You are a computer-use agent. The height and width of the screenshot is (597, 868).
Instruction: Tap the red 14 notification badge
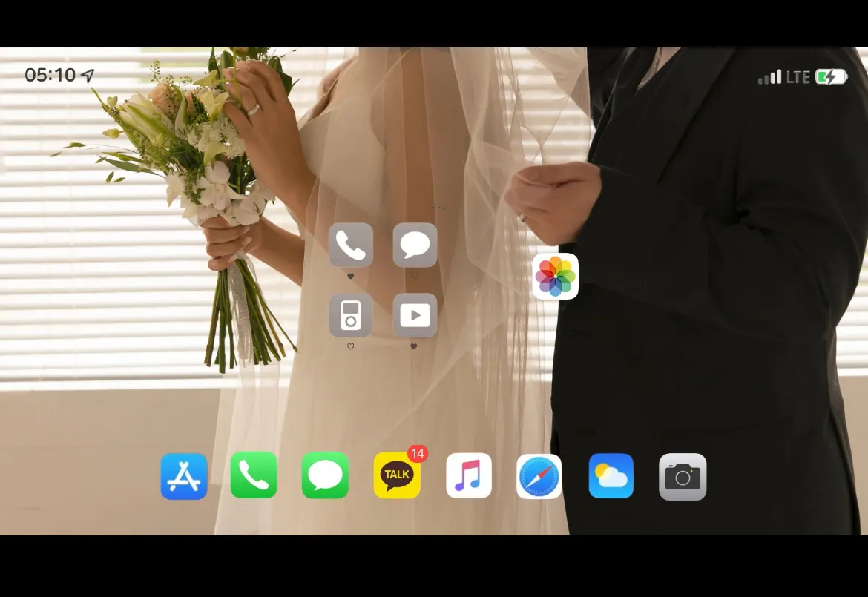[x=418, y=454]
